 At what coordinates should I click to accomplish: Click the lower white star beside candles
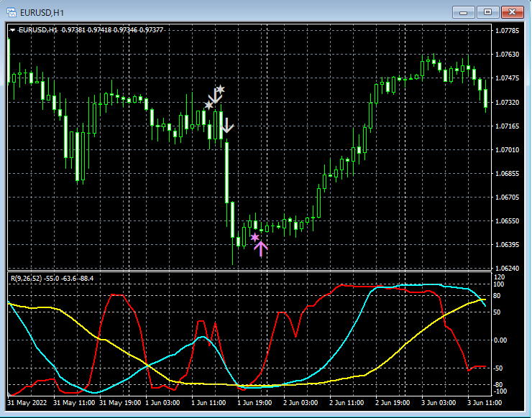[x=208, y=105]
